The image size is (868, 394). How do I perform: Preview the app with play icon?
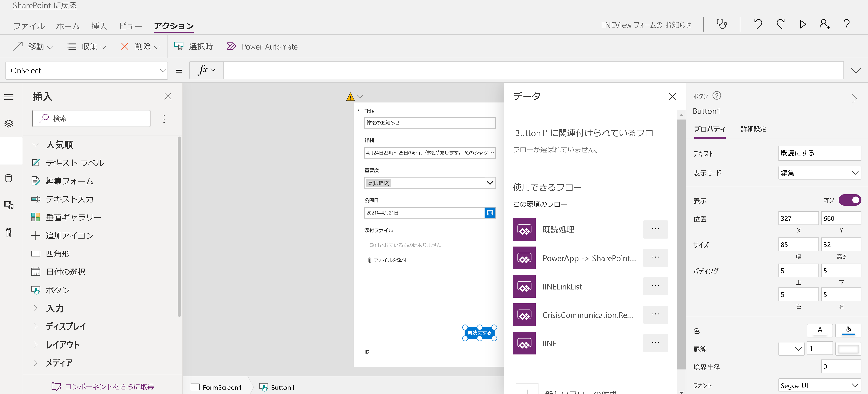(803, 24)
